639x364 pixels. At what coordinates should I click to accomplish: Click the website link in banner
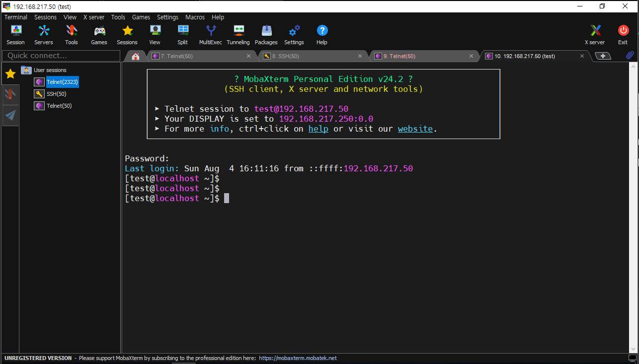[415, 129]
